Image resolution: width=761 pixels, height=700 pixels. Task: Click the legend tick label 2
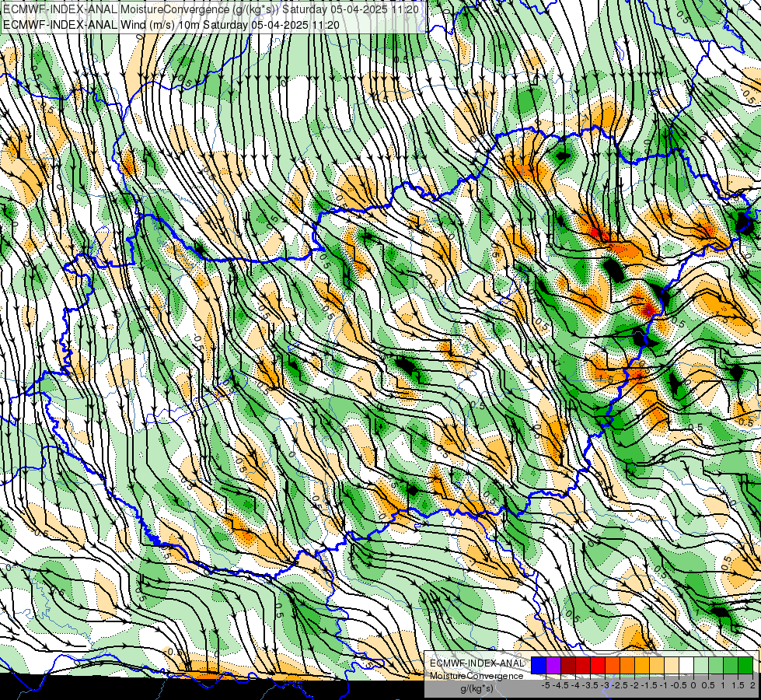(752, 685)
